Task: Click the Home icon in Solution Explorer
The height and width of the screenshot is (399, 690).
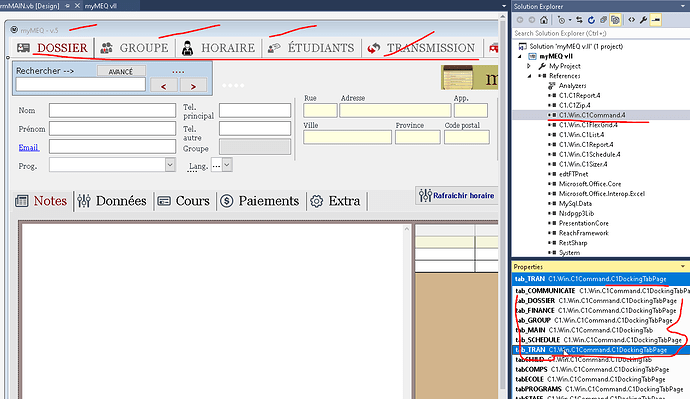Action: pyautogui.click(x=544, y=20)
